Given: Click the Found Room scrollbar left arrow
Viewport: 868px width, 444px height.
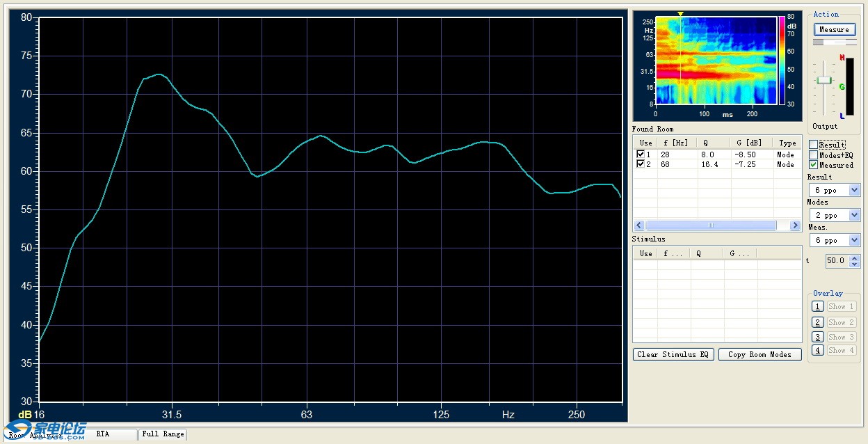Looking at the screenshot, I should click(x=638, y=225).
